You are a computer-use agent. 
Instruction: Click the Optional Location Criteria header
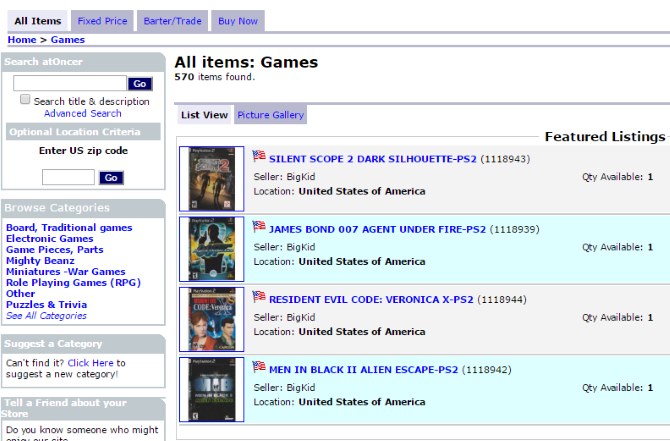[x=83, y=132]
